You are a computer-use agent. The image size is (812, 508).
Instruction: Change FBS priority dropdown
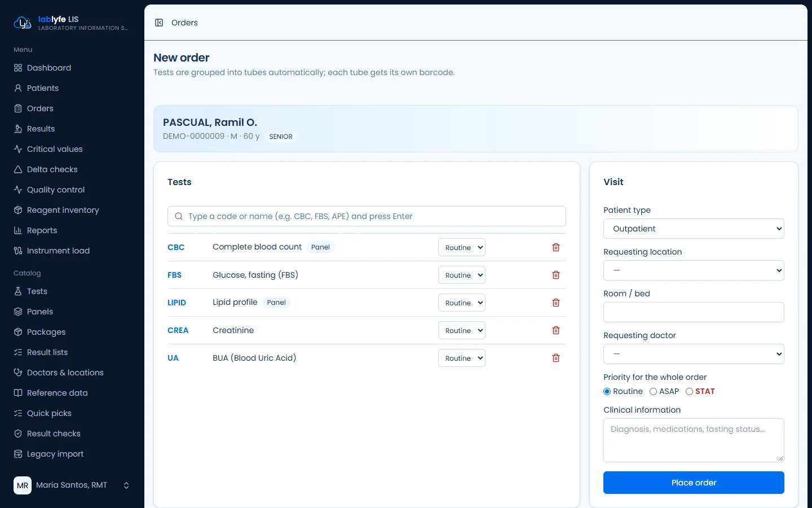point(462,275)
